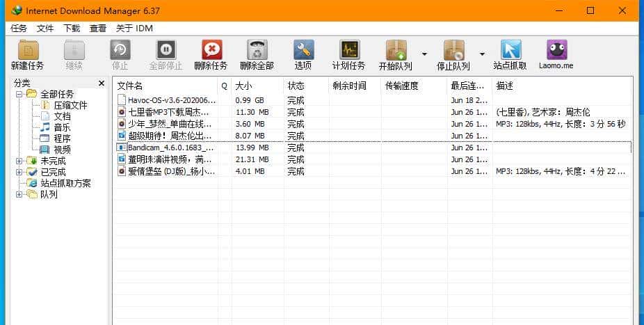Open dropdown arrow next to 停止队列
644x325 pixels.
482,54
